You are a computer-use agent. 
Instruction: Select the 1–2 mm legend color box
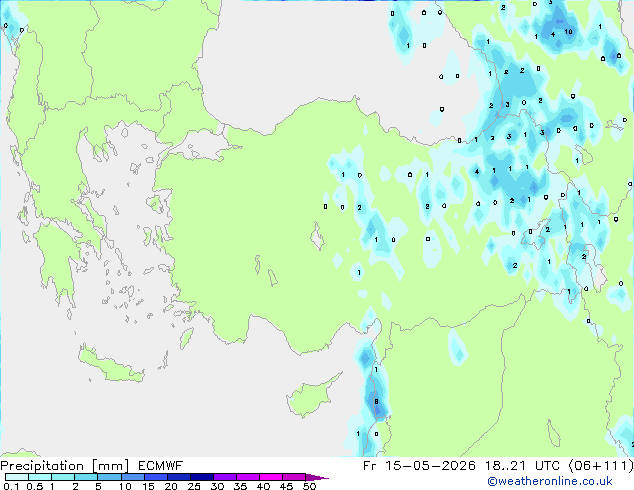(63, 477)
